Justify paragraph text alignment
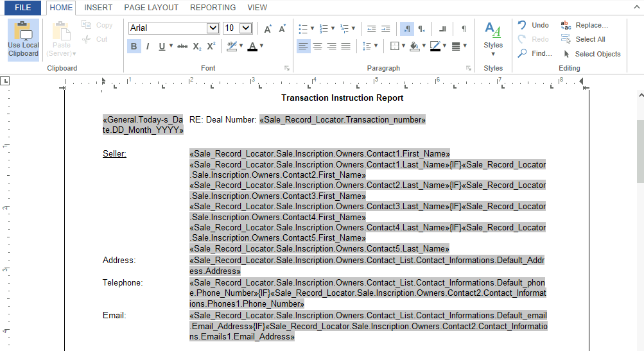The width and height of the screenshot is (644, 351). pyautogui.click(x=346, y=46)
